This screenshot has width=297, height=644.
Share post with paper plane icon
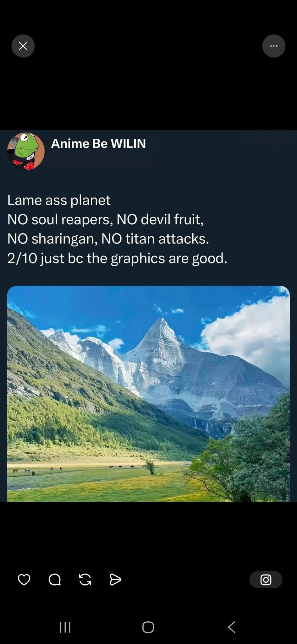pos(115,579)
